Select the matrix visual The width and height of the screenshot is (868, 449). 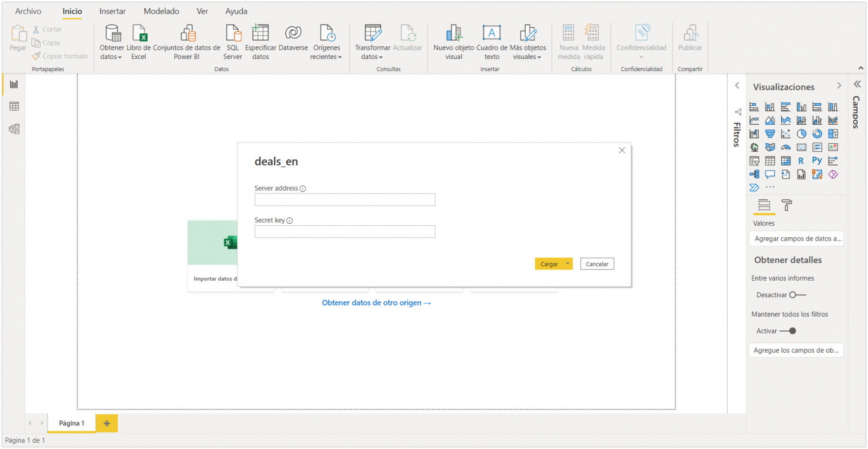(786, 161)
